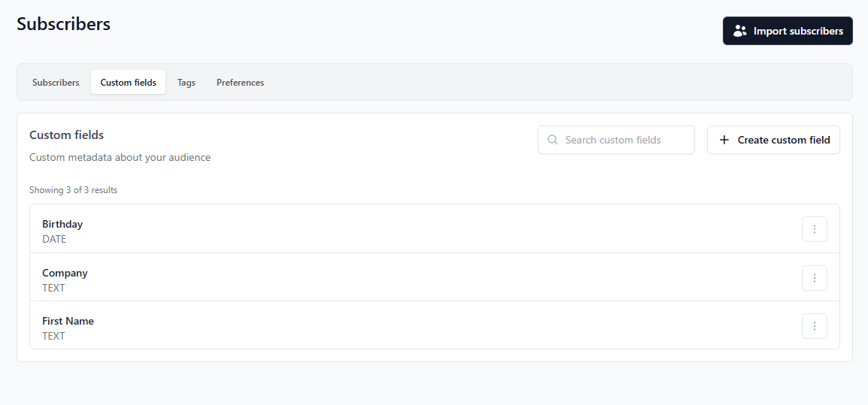Image resolution: width=868 pixels, height=405 pixels.
Task: Click the Showing 3 of 3 results text
Action: [73, 190]
